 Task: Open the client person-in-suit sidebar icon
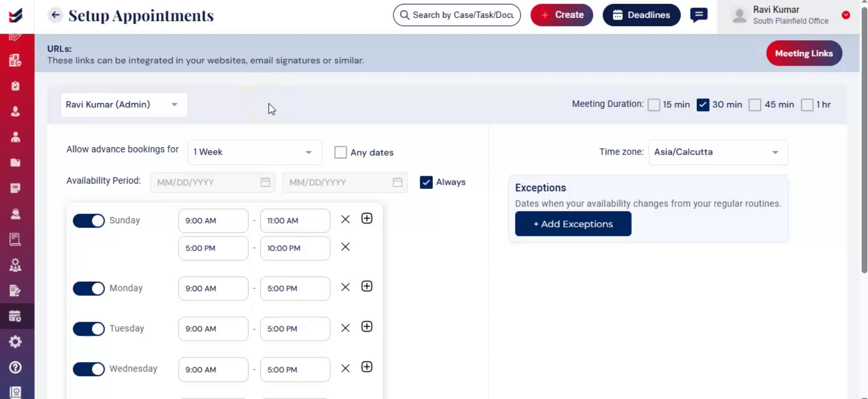click(15, 112)
